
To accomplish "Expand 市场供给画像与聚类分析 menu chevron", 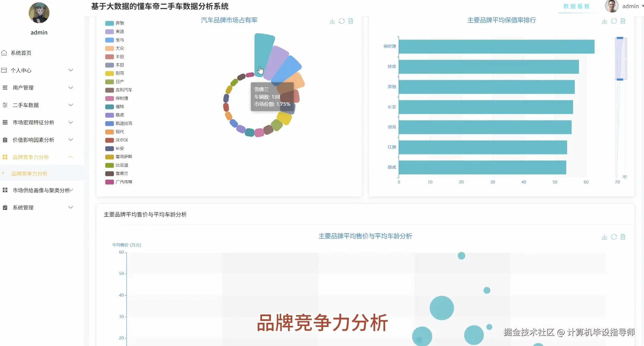I will [x=72, y=190].
